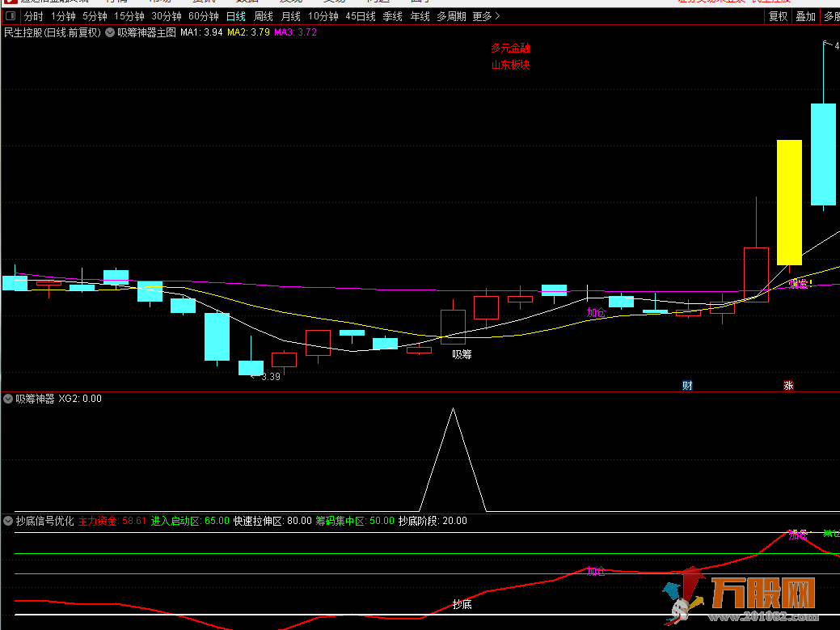
Task: Switch to the 周线 weekly tab
Action: point(264,16)
